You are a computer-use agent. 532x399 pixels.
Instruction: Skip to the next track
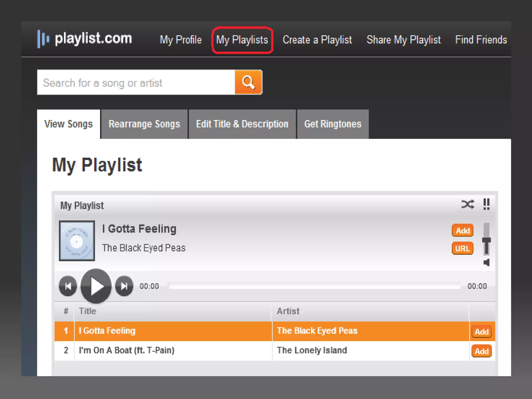tap(124, 286)
